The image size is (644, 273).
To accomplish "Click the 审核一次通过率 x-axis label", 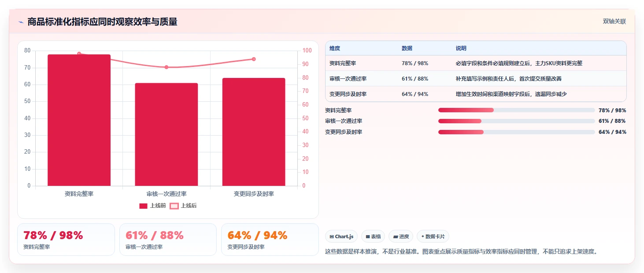I will click(167, 194).
